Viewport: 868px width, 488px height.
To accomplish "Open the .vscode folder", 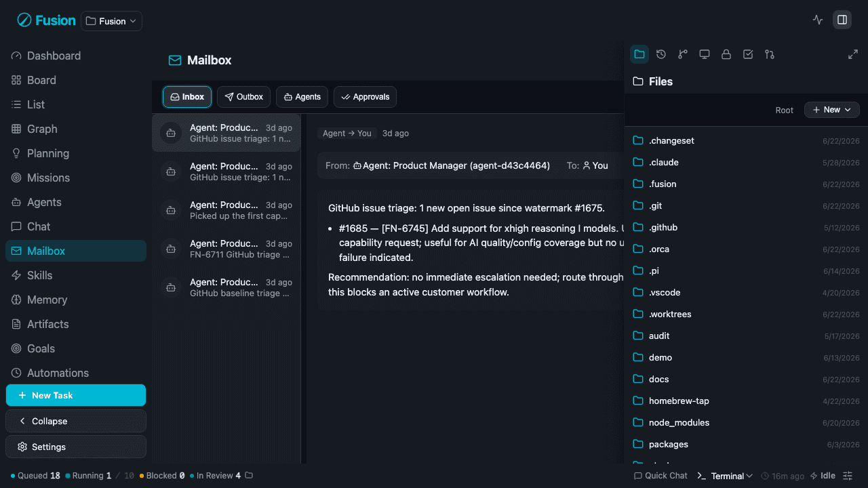I will 746,292.
